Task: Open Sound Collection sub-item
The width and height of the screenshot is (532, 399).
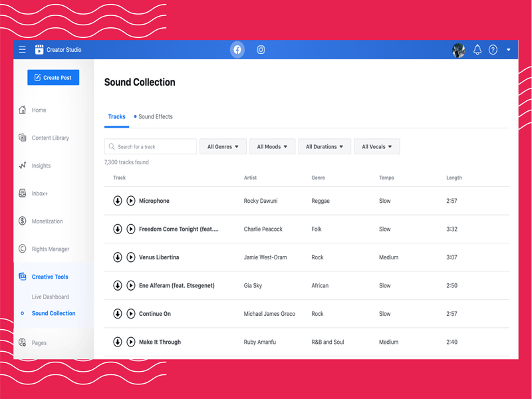Action: click(x=54, y=313)
